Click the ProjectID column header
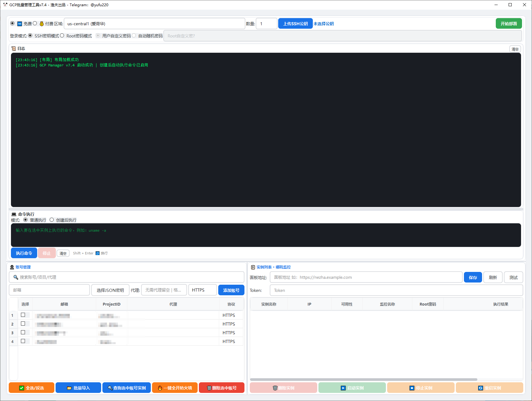The height and width of the screenshot is (401, 532). point(111,304)
